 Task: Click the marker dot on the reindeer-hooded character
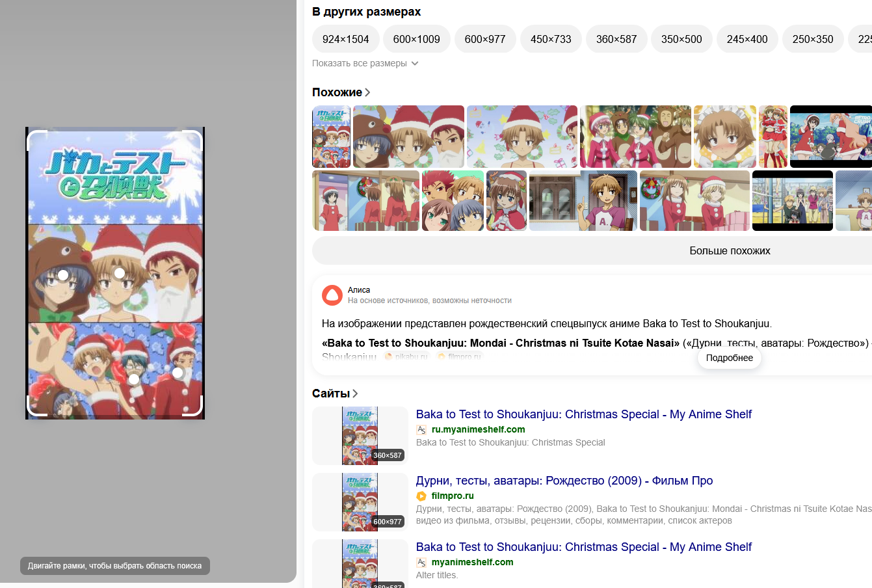(63, 275)
